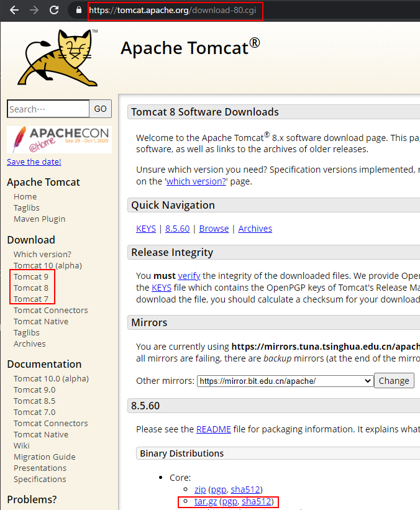This screenshot has height=510, width=420.
Task: Open Tomcat 7.0 documentation
Action: tap(35, 412)
